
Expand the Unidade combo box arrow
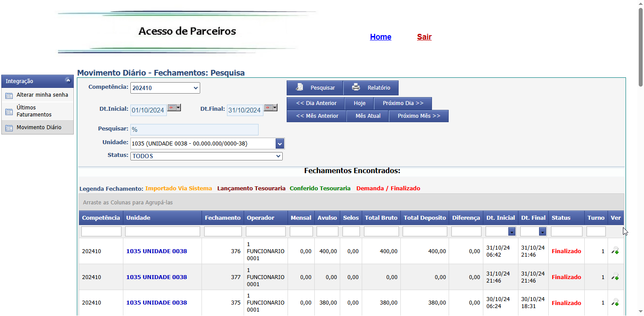click(280, 143)
